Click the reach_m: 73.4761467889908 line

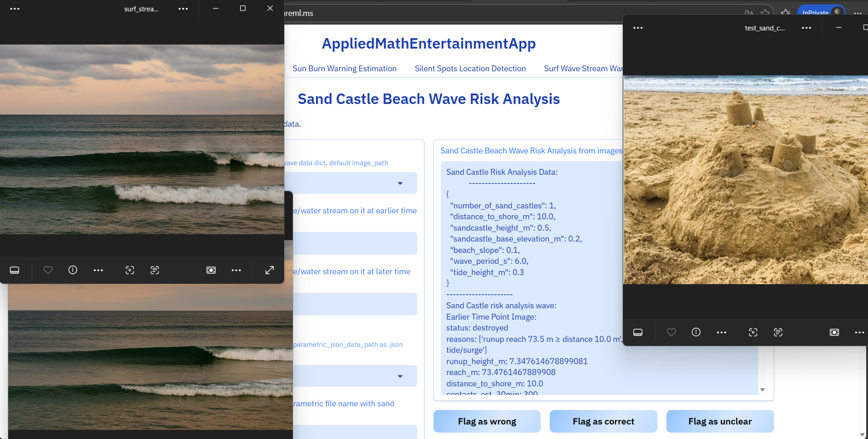pos(501,372)
